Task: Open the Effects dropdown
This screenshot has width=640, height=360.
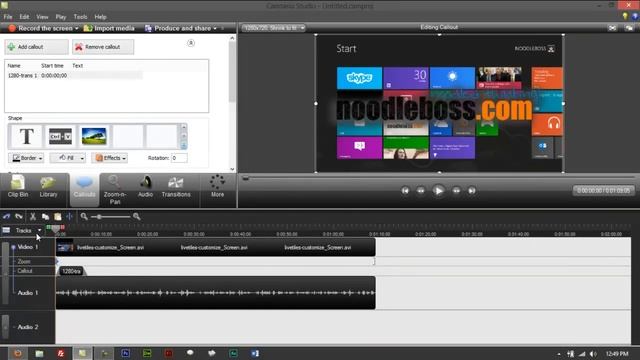Action: 109,158
